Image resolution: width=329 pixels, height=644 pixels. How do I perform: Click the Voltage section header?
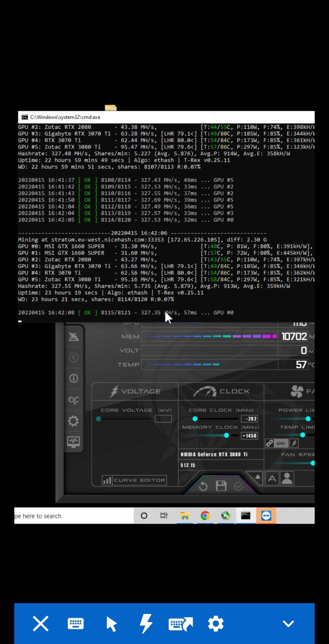[x=135, y=391]
